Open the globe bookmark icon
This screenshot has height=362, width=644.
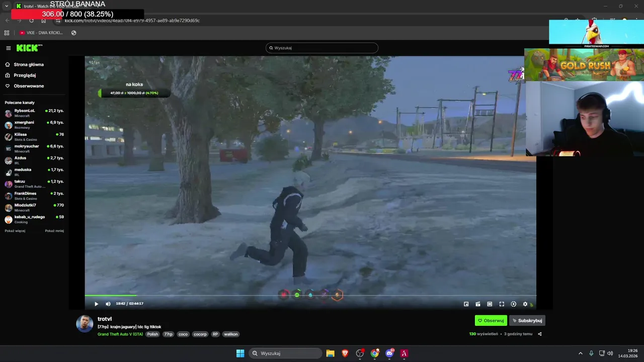pos(74,33)
